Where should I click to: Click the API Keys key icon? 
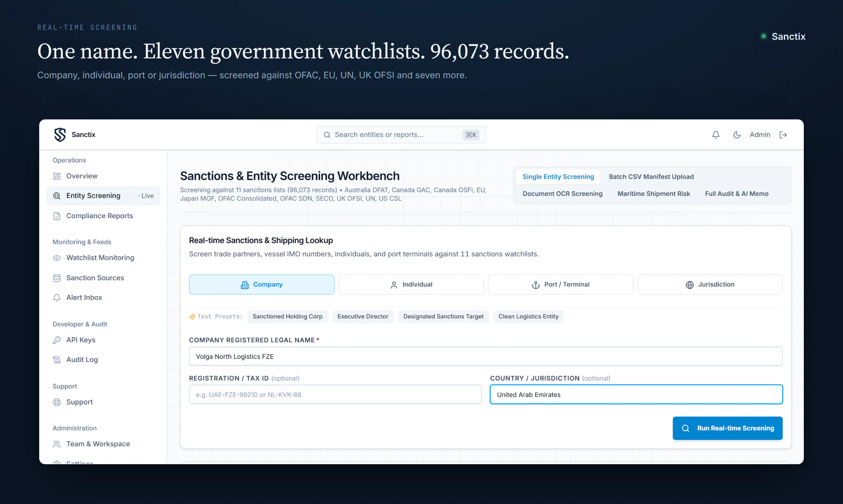pos(57,340)
